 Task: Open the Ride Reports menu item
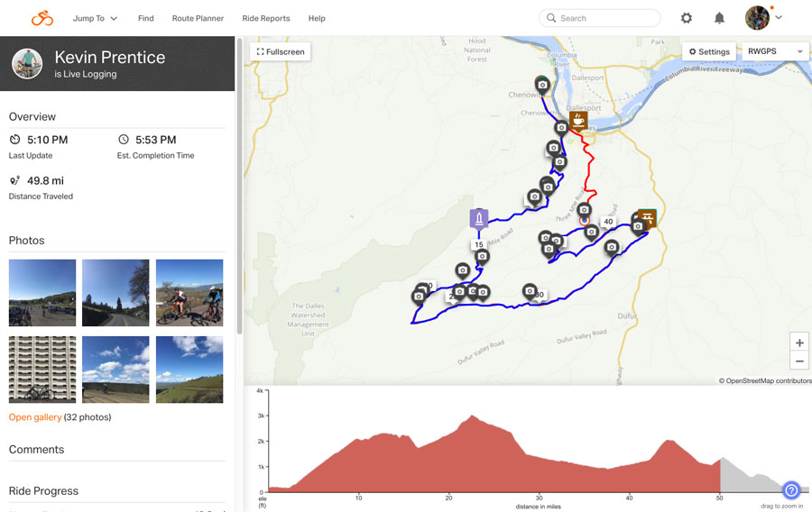266,18
